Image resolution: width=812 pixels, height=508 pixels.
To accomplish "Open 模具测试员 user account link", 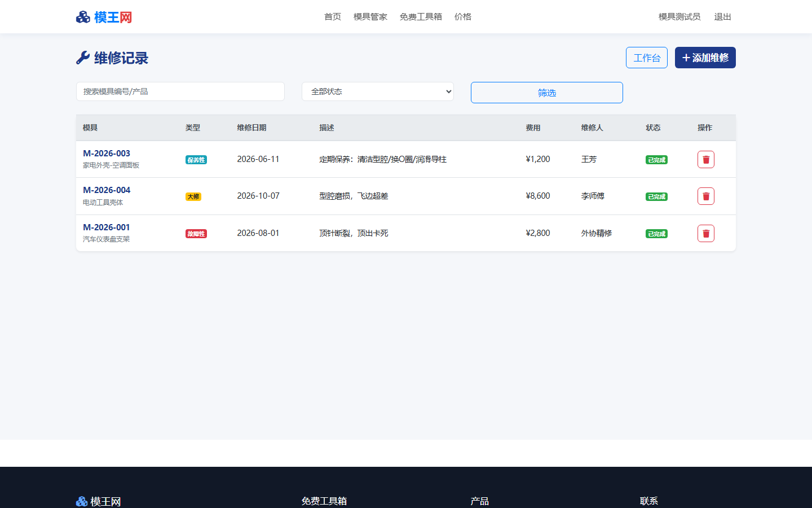I will click(x=679, y=17).
